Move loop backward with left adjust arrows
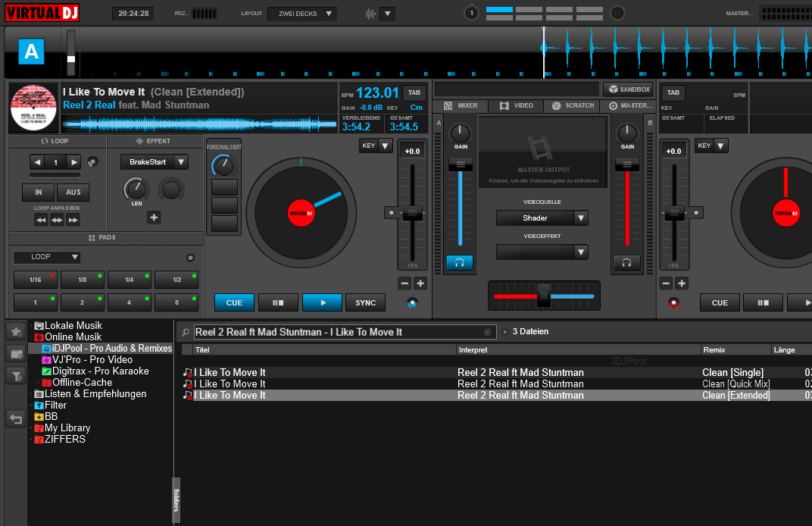 pyautogui.click(x=41, y=221)
